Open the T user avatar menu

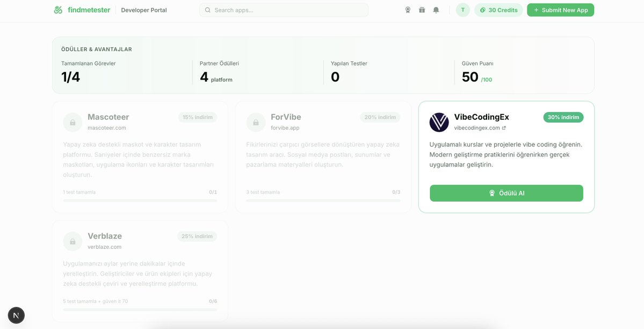[463, 10]
